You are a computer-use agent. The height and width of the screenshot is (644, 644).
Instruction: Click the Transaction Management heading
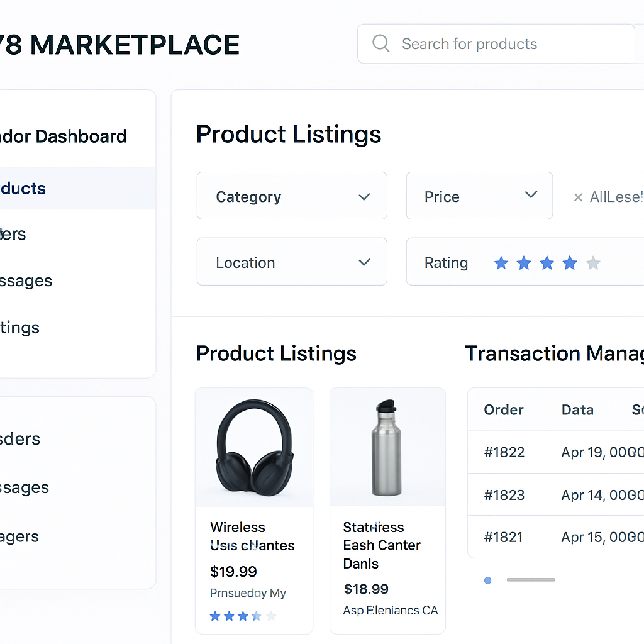(555, 353)
